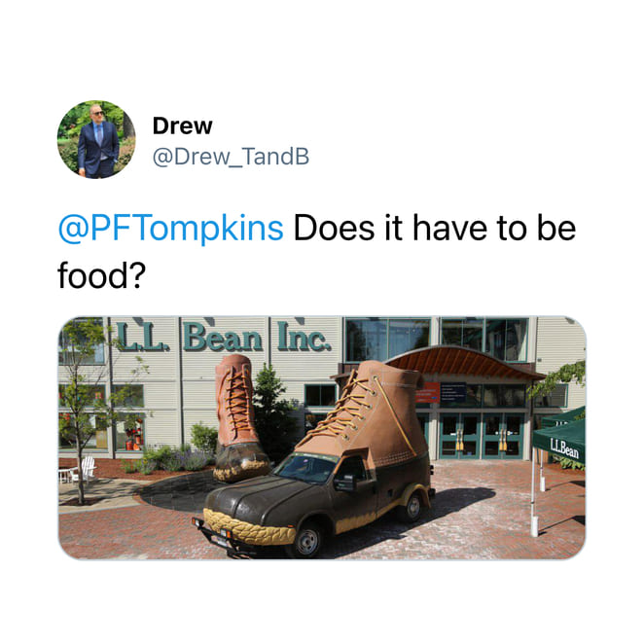This screenshot has height=644, width=644.
Task: Open the @PFTompkins mention link
Action: point(170,228)
